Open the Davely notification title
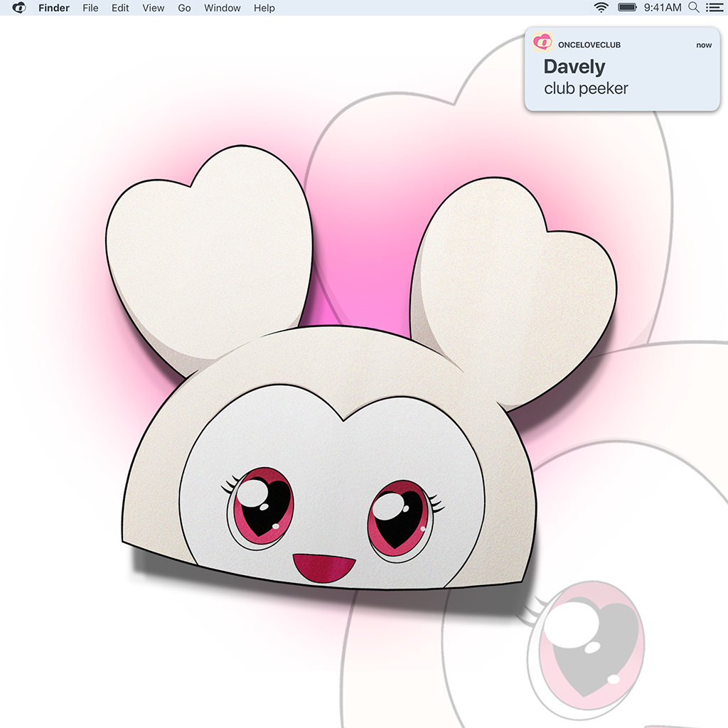The height and width of the screenshot is (728, 728). point(574,67)
